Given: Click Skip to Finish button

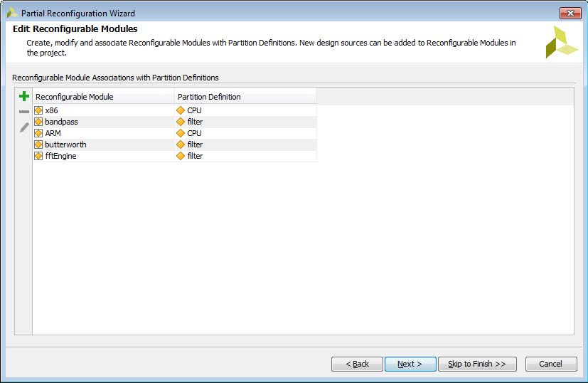Looking at the screenshot, I should (477, 364).
